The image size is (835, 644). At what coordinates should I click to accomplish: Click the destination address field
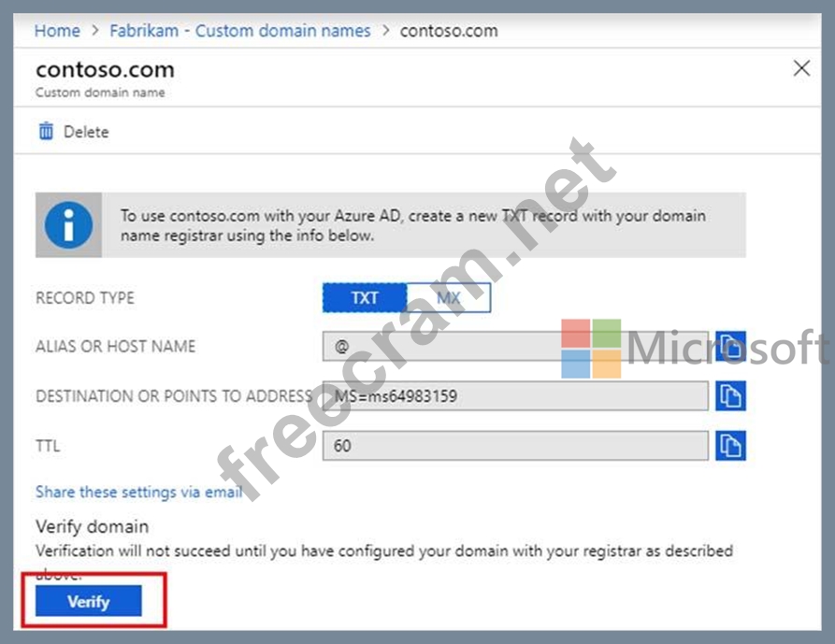click(515, 396)
